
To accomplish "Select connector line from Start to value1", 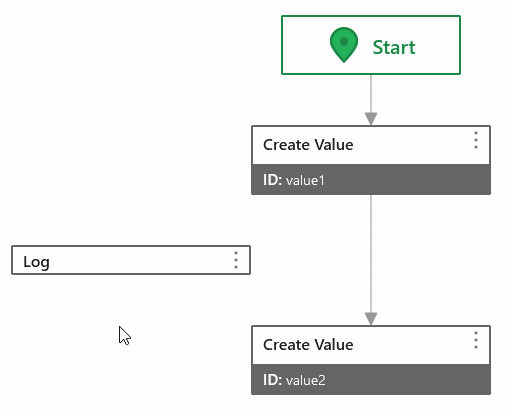I will [371, 94].
